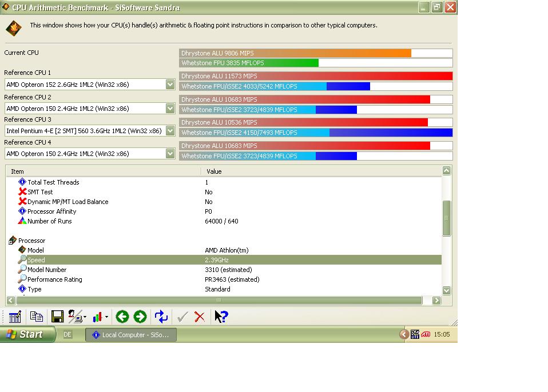The height and width of the screenshot is (392, 548).
Task: Open the Options table-edit toolbar icon
Action: click(x=15, y=317)
